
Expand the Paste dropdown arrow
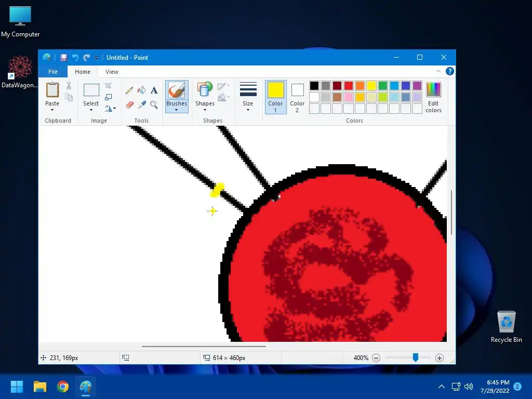(x=52, y=110)
